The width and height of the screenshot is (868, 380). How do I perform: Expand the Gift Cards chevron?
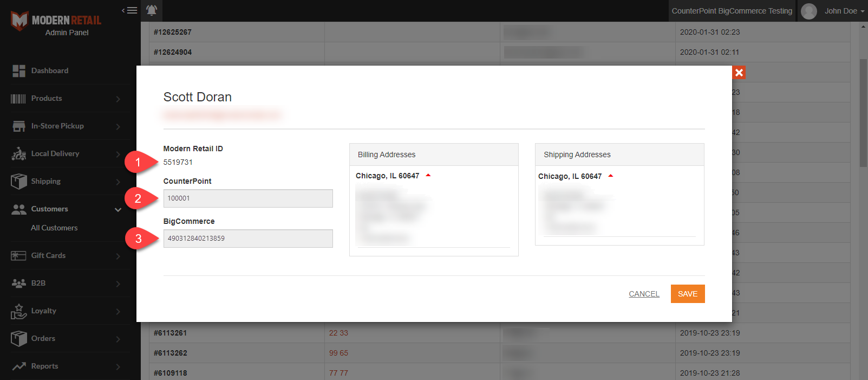pyautogui.click(x=118, y=256)
